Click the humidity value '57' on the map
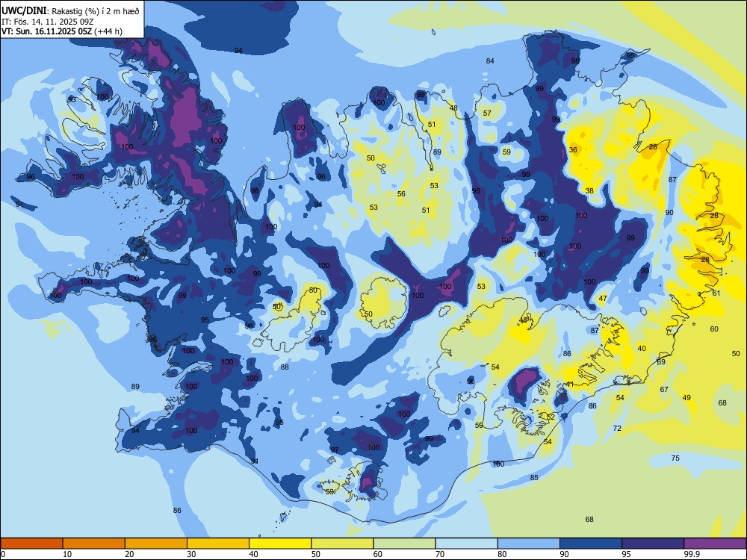This screenshot has width=747, height=560. pyautogui.click(x=487, y=113)
